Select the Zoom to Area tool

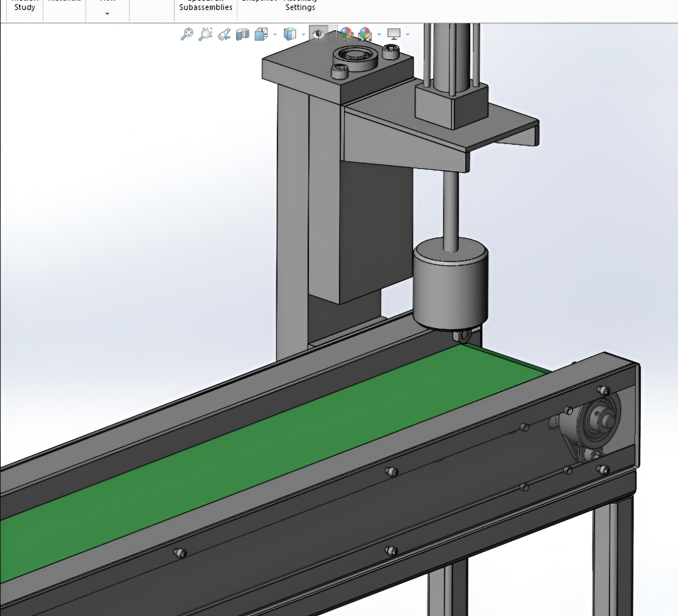[205, 34]
